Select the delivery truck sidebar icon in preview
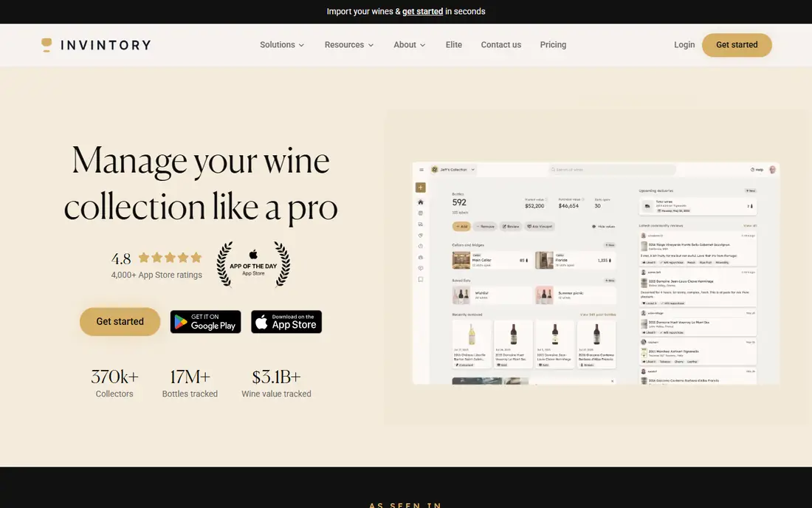This screenshot has width=812, height=508. [x=421, y=224]
